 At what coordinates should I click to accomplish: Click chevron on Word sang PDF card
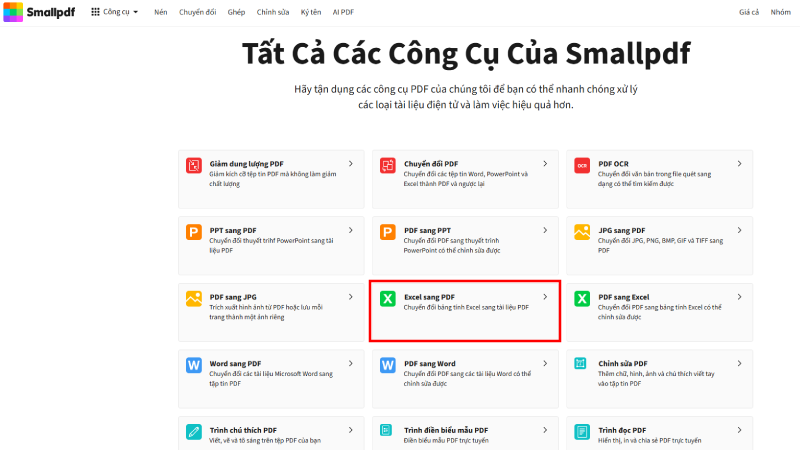coord(351,363)
